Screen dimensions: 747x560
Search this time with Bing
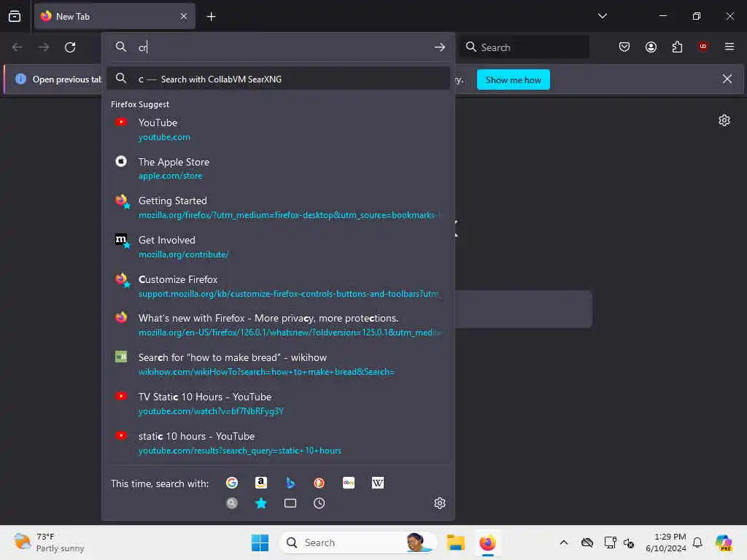pyautogui.click(x=290, y=483)
